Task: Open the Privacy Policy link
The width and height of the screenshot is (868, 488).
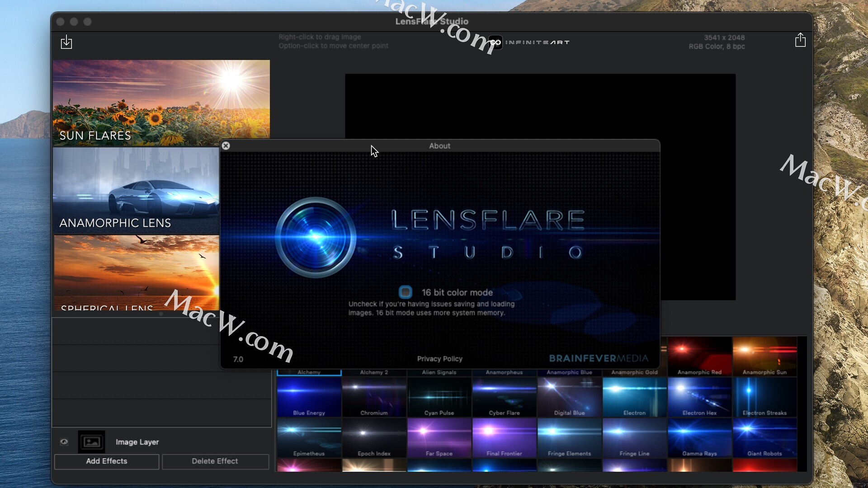Action: pyautogui.click(x=439, y=359)
